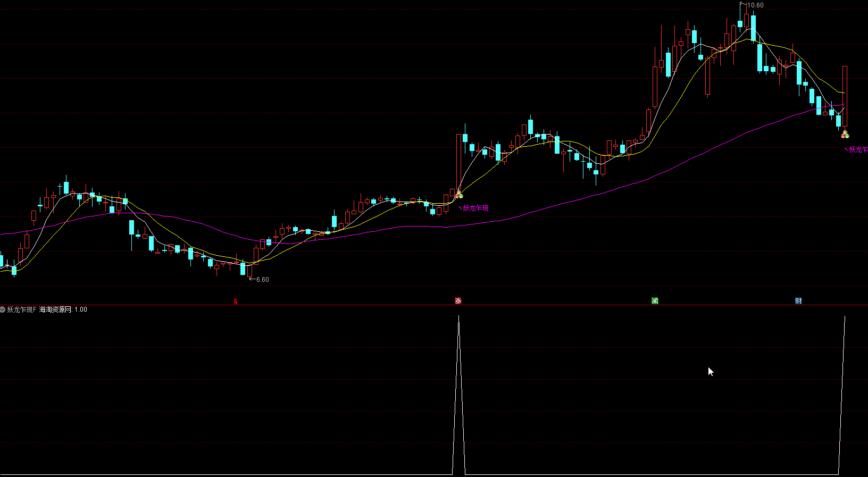The image size is (868, 477).
Task: Click the blue 财 event marker
Action: click(x=798, y=301)
